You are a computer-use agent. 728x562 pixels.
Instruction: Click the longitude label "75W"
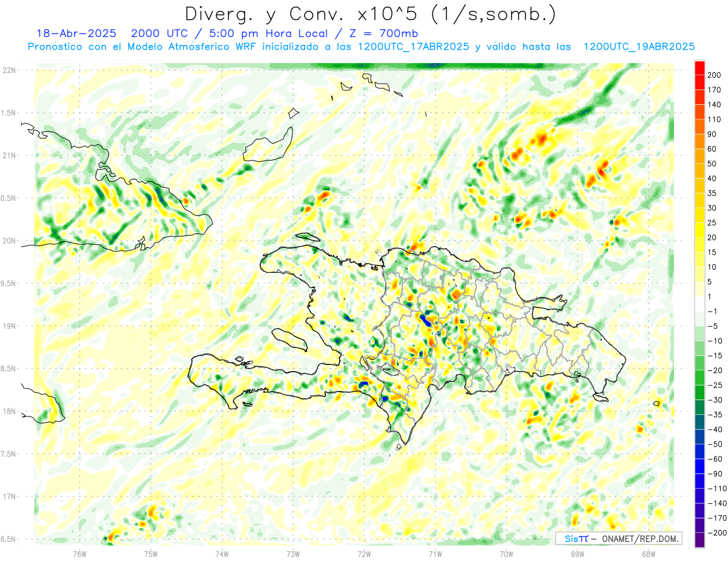151,554
